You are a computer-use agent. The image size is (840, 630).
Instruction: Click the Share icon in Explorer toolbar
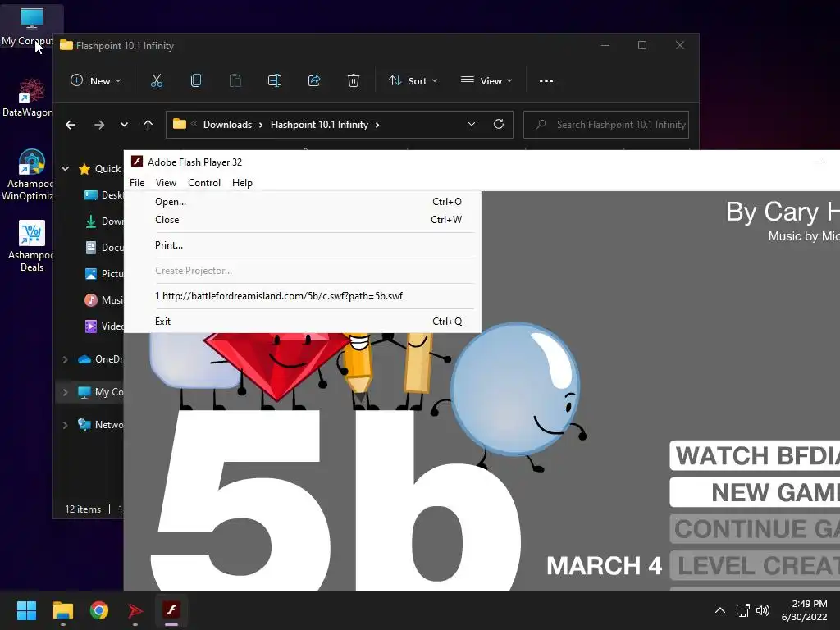(x=314, y=81)
